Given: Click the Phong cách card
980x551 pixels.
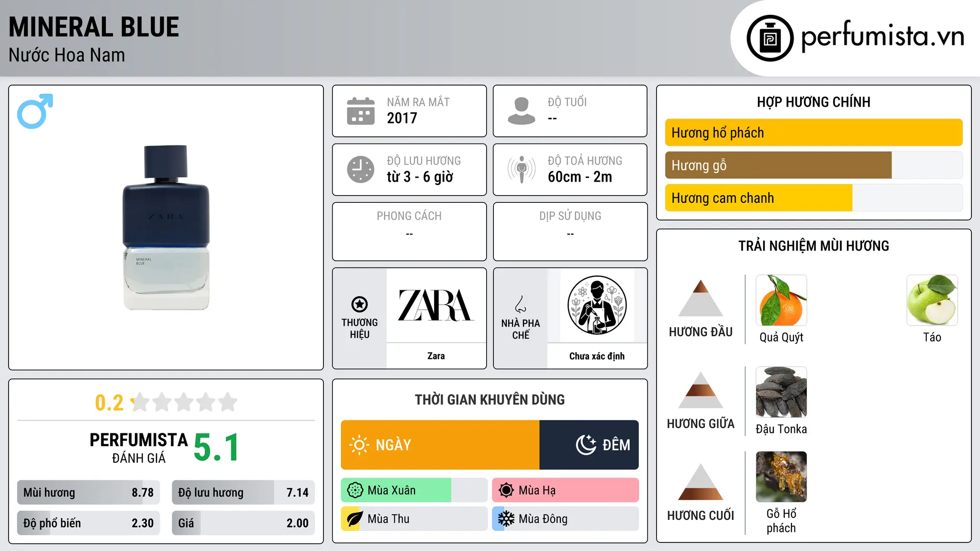Looking at the screenshot, I should [x=410, y=231].
